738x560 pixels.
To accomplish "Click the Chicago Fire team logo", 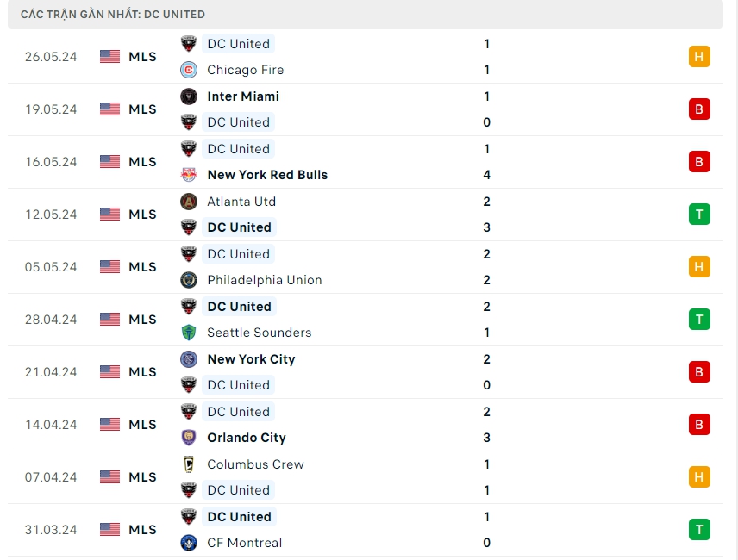I will tap(189, 70).
